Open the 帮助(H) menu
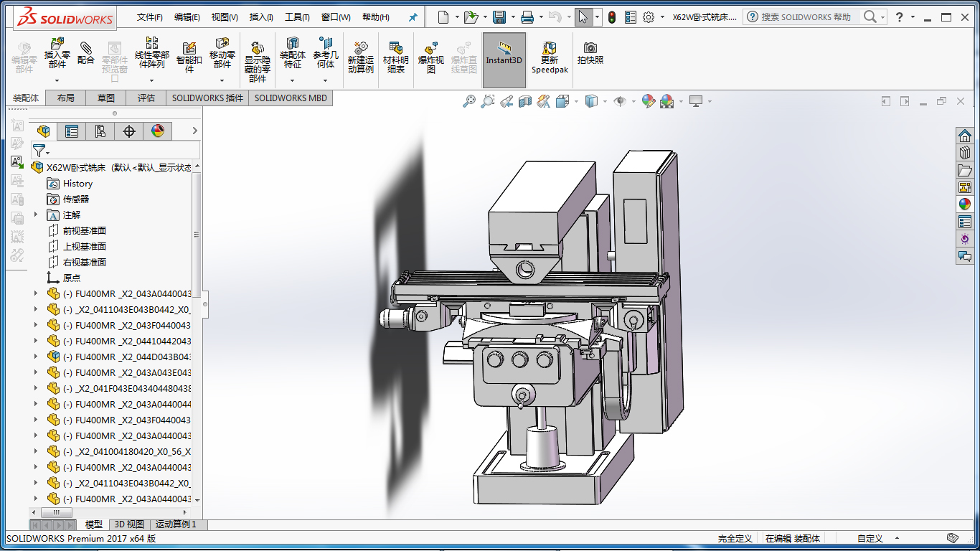Screen dimensions: 980x551 click(x=376, y=17)
